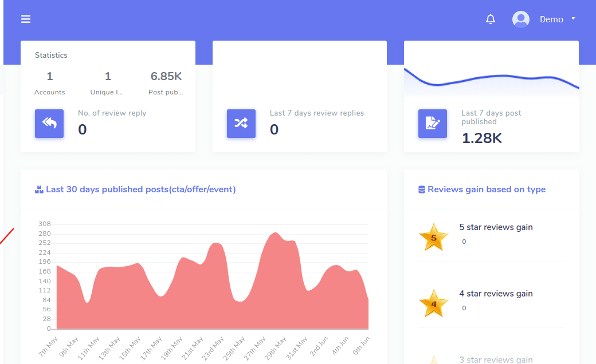Open the Demo account menu
The width and height of the screenshot is (596, 364).
pos(551,19)
